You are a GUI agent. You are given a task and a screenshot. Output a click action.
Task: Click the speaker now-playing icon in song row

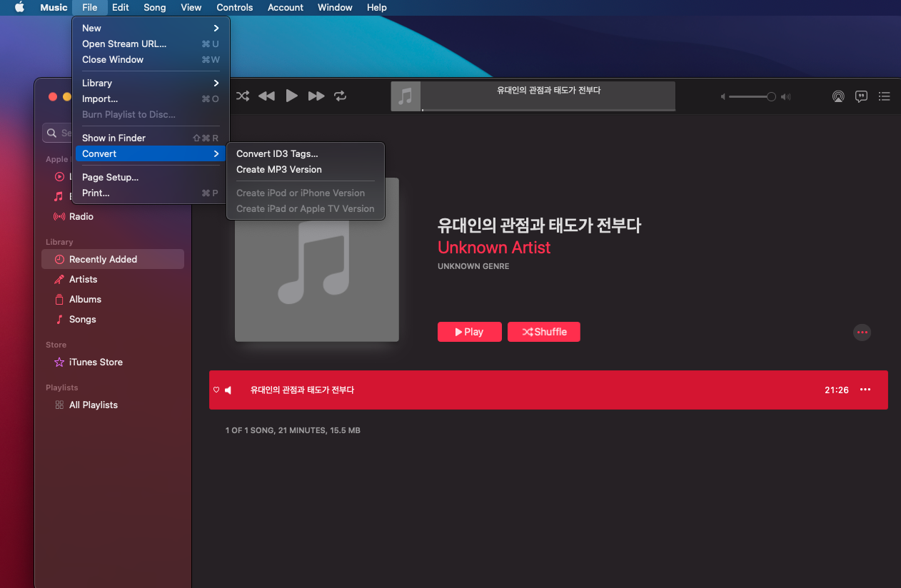(228, 390)
